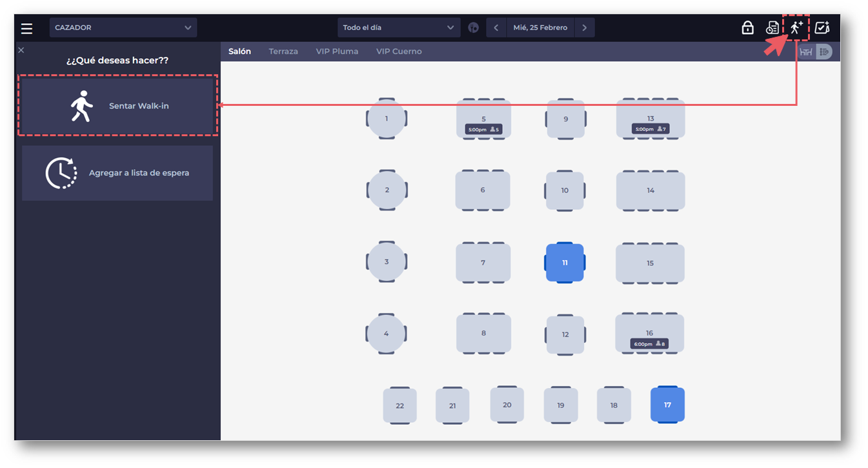Open the VIP Pluma tab
The width and height of the screenshot is (868, 468).
click(x=337, y=52)
